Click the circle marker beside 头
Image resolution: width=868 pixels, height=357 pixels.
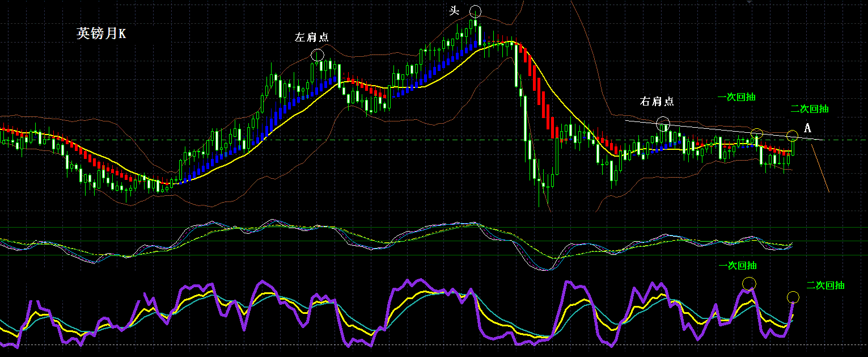(x=475, y=11)
